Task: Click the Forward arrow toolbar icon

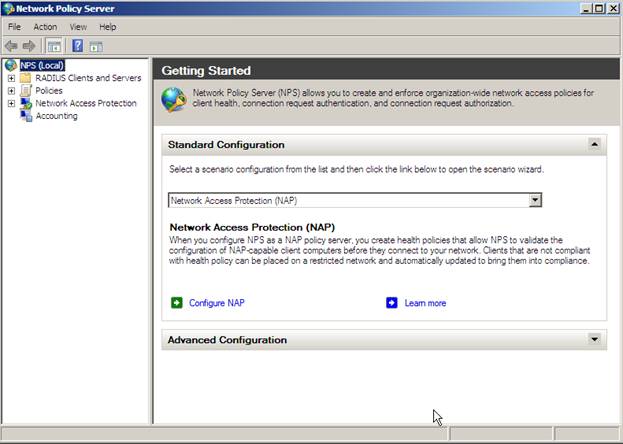Action: click(x=29, y=45)
